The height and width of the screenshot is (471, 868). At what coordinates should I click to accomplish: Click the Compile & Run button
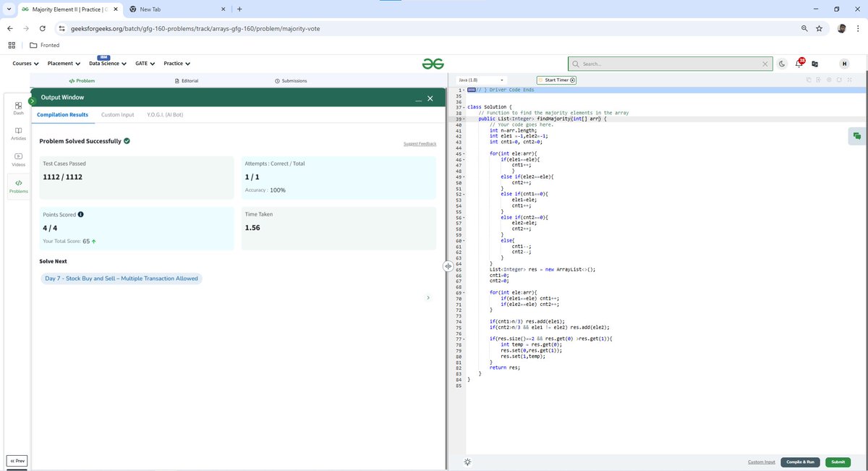click(x=800, y=462)
